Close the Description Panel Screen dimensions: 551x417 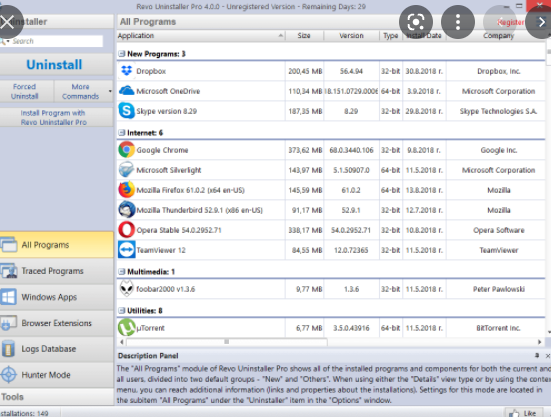(x=547, y=356)
